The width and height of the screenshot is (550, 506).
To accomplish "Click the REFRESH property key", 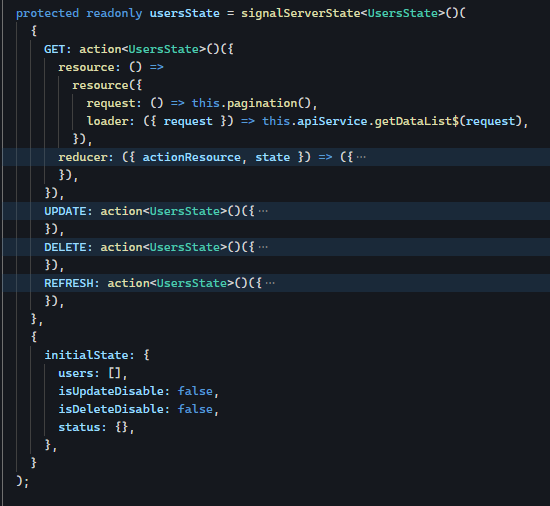I will tap(68, 283).
